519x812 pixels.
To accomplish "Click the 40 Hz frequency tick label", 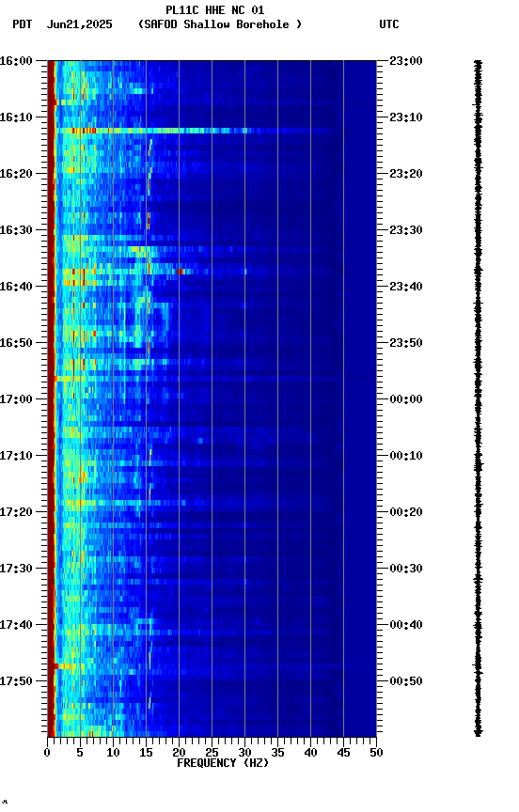I will (311, 753).
